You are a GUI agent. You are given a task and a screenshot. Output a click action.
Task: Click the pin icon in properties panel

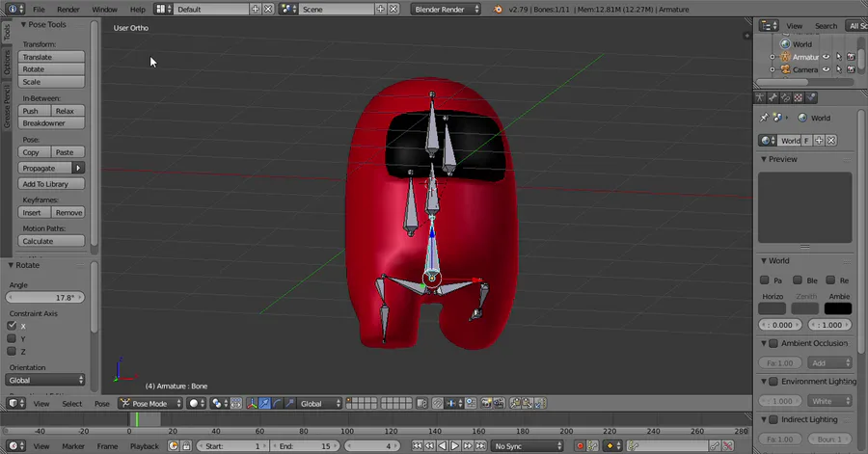tap(765, 118)
